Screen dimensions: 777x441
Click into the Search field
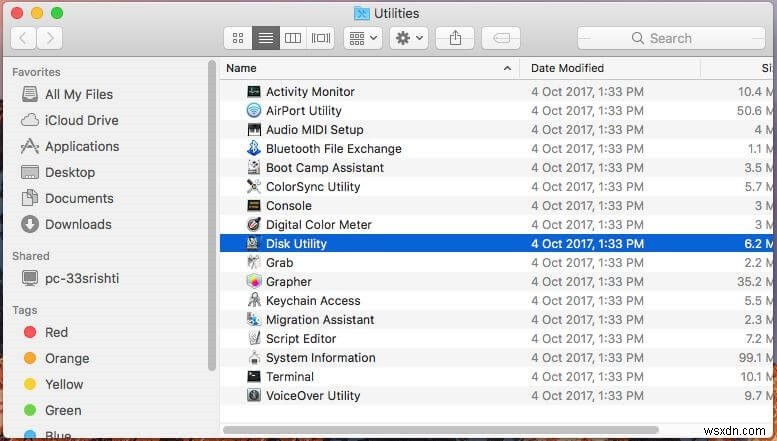coord(671,38)
